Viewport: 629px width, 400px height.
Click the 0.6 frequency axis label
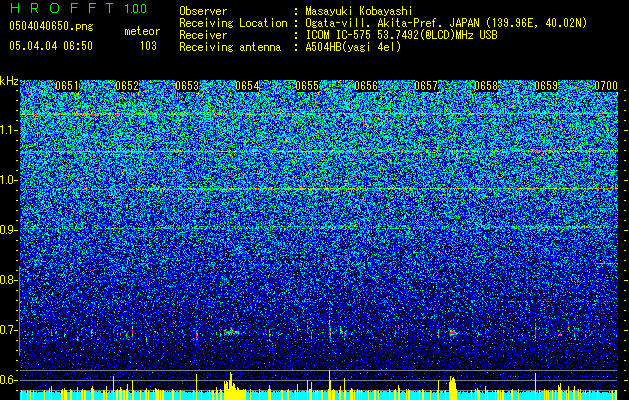[9, 380]
